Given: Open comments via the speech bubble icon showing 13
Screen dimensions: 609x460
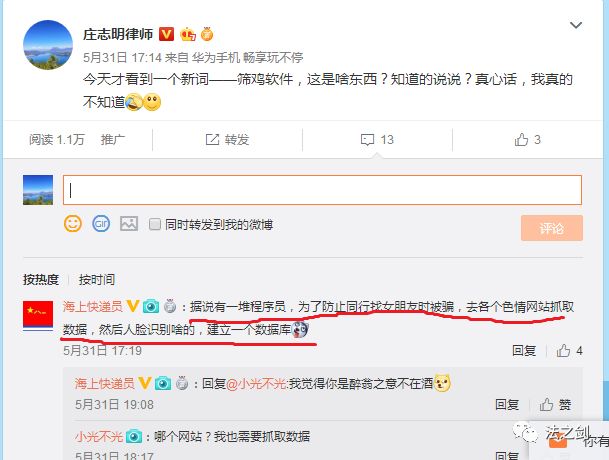Looking at the screenshot, I should pyautogui.click(x=367, y=139).
